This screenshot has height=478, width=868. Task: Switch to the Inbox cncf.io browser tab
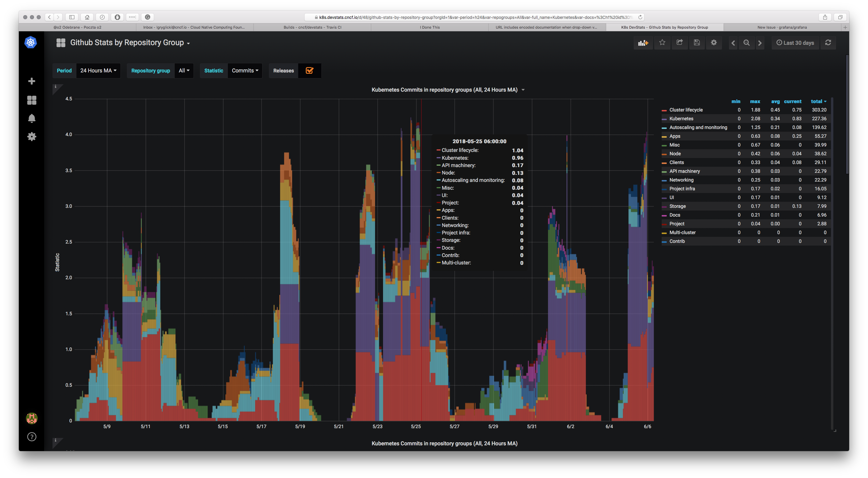194,27
